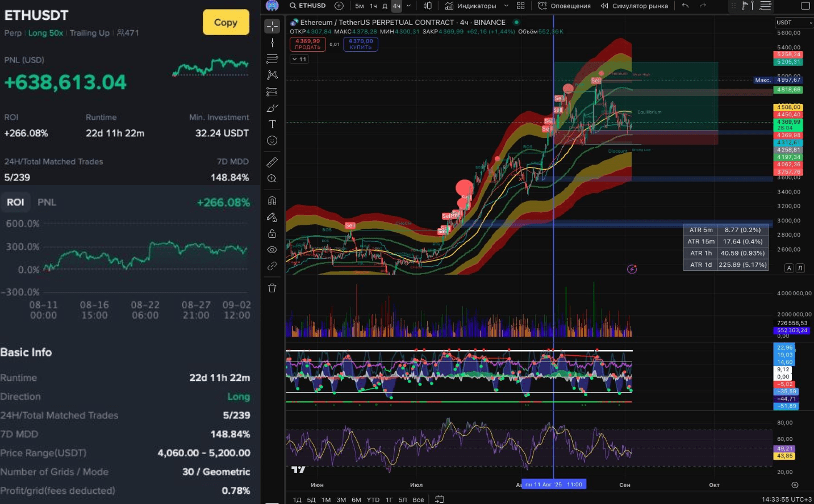This screenshot has height=504, width=814.
Task: Open the layout grid selector
Action: tap(520, 6)
